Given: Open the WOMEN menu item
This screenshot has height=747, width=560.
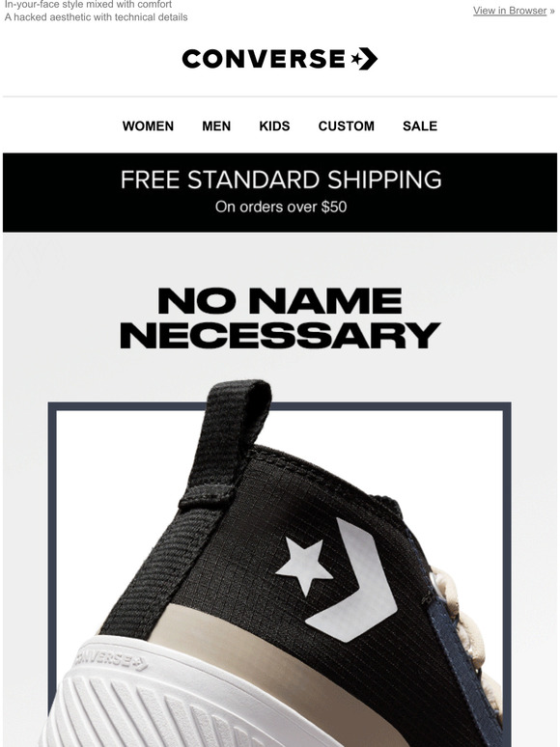Looking at the screenshot, I should pyautogui.click(x=148, y=125).
